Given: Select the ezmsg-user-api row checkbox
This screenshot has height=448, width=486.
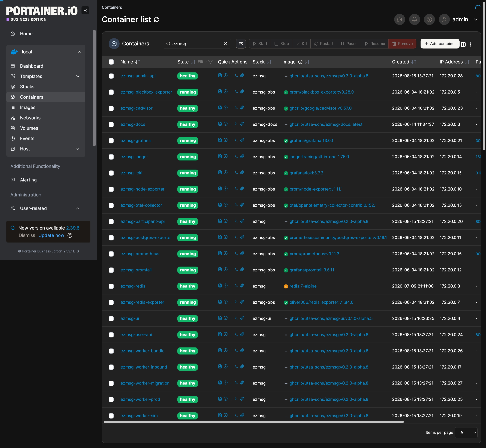Looking at the screenshot, I should [x=111, y=335].
